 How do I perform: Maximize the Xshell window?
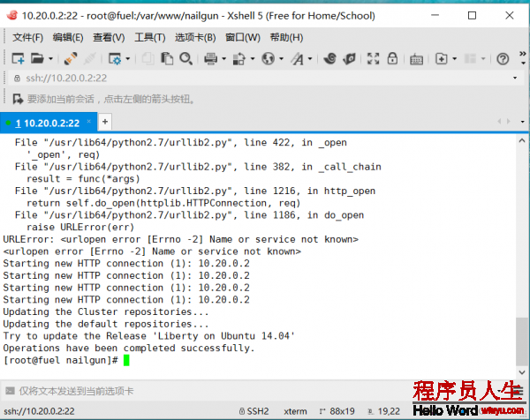(473, 16)
